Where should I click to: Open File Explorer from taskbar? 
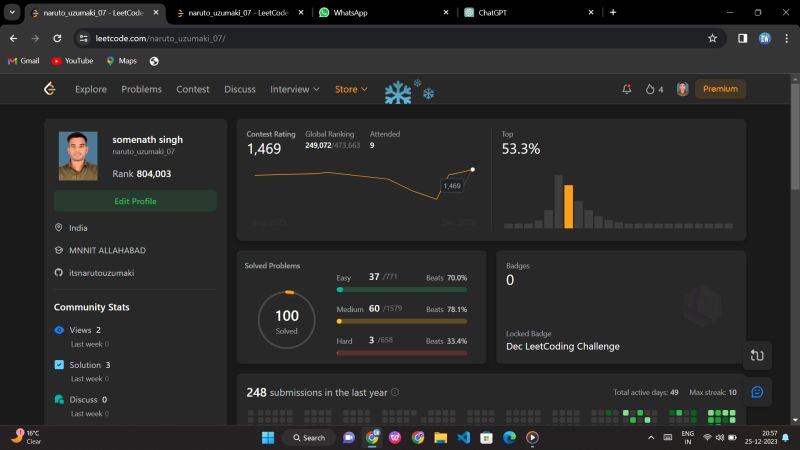coord(440,438)
